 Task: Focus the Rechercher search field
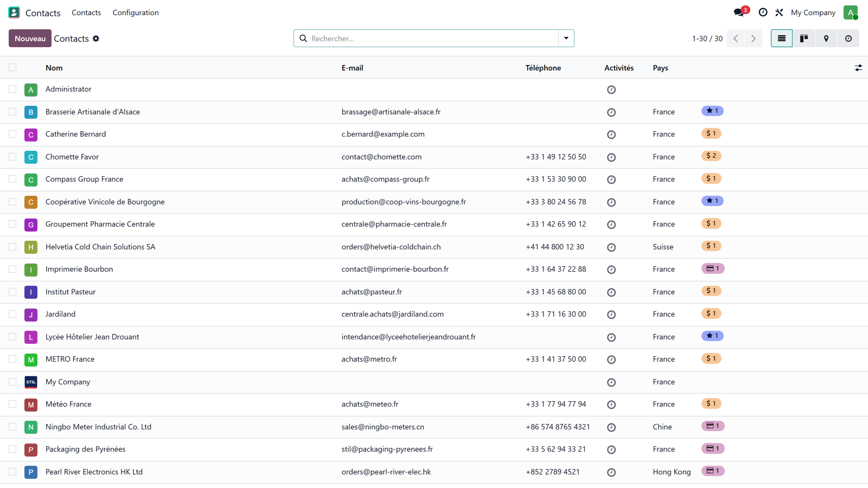(433, 38)
